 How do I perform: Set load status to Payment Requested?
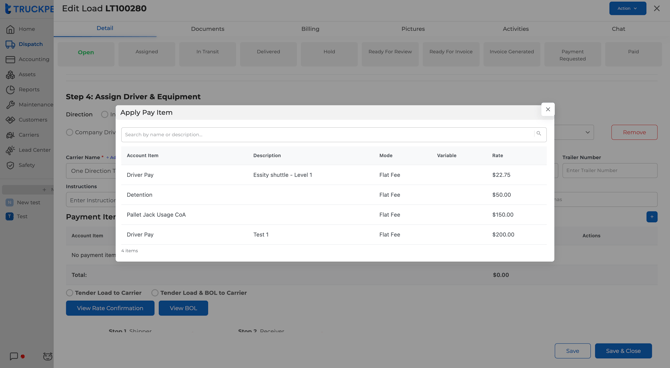coord(573,54)
